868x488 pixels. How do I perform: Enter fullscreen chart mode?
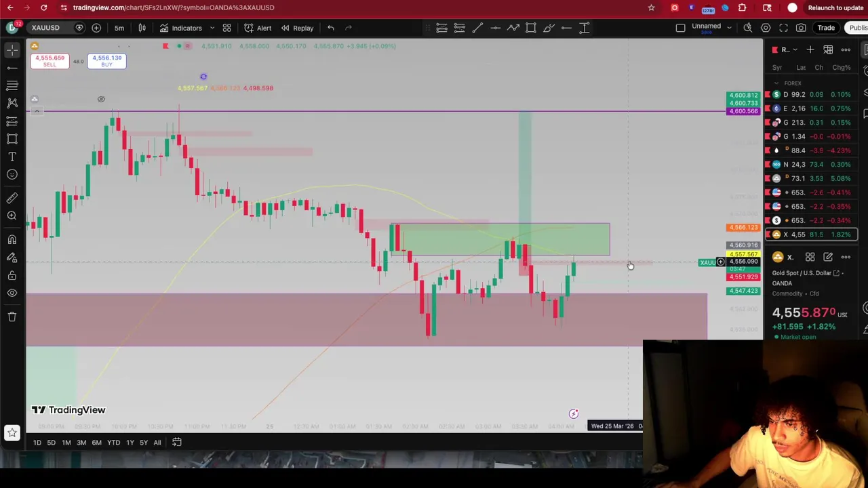coord(783,28)
